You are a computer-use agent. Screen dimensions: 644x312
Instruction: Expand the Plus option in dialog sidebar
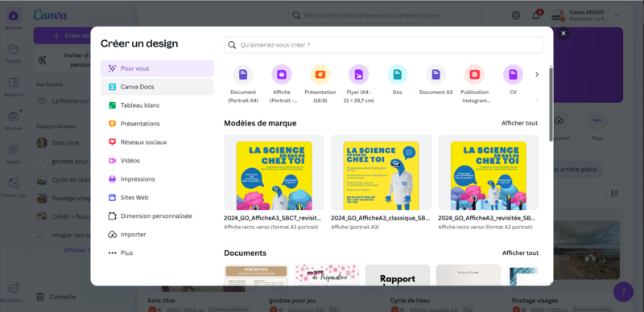[157, 252]
